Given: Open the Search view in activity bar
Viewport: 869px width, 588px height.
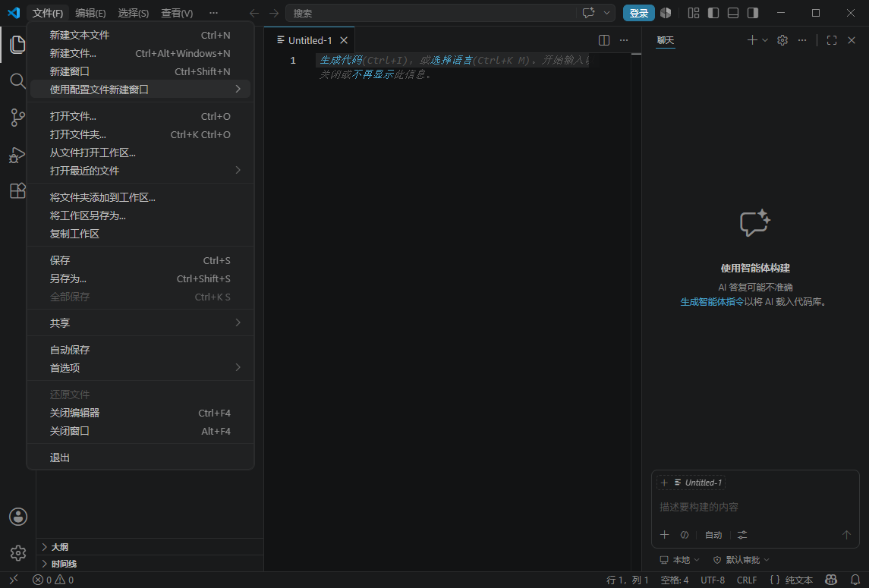Looking at the screenshot, I should [17, 81].
